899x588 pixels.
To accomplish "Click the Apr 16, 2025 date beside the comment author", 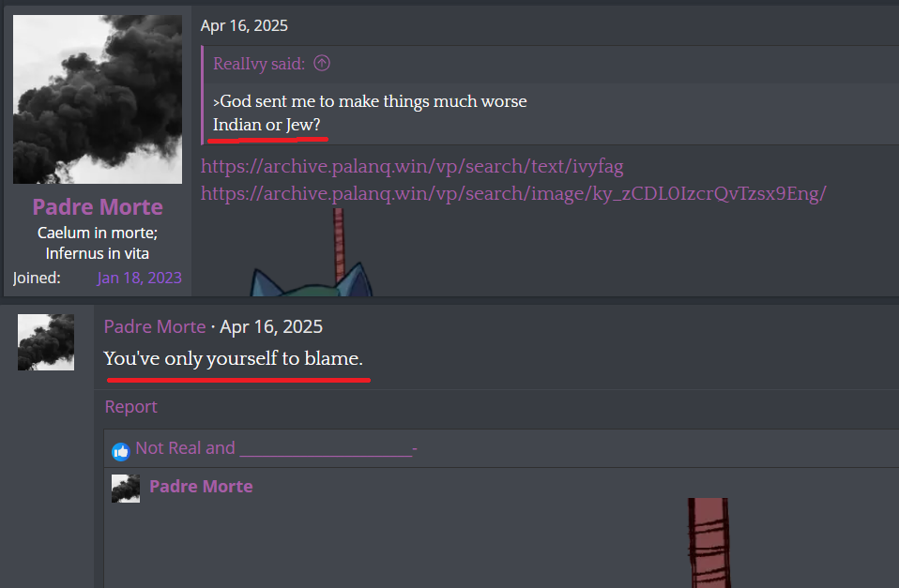I will 271,326.
